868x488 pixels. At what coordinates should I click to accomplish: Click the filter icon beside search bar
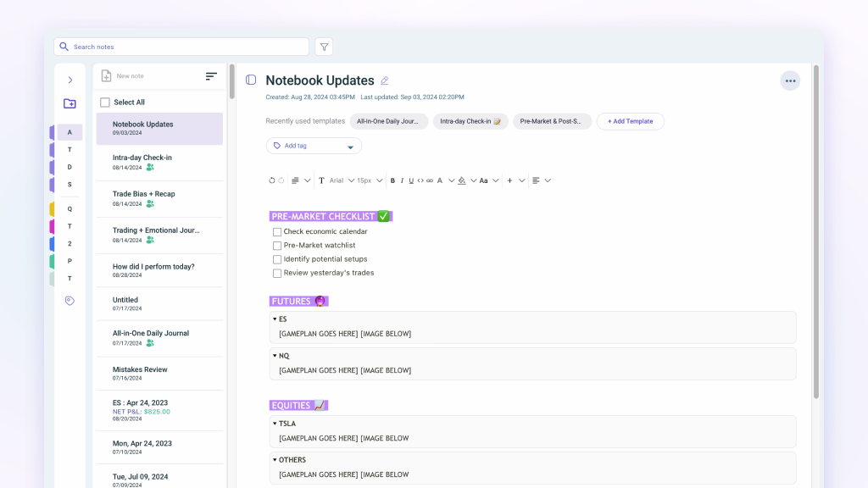(324, 47)
